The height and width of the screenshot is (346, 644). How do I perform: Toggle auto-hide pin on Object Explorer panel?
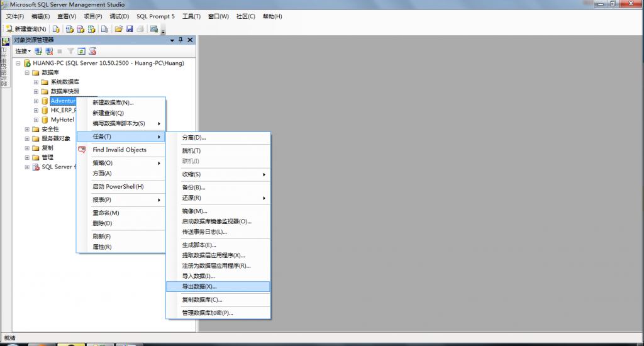[x=180, y=40]
